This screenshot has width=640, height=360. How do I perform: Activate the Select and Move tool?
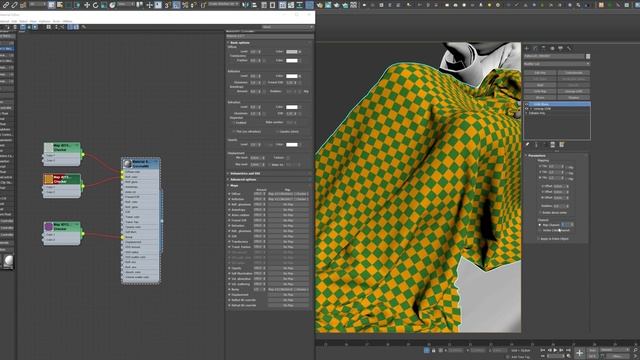pos(87,5)
